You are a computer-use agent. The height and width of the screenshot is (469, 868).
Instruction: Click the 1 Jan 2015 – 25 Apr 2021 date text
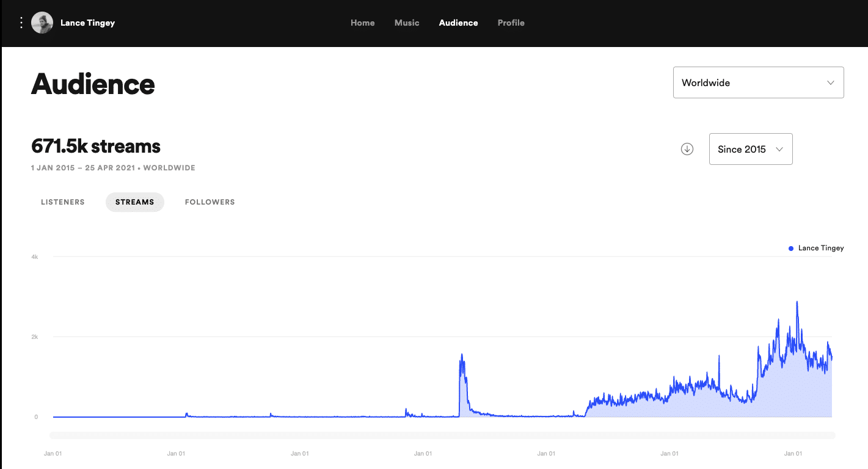tap(84, 168)
